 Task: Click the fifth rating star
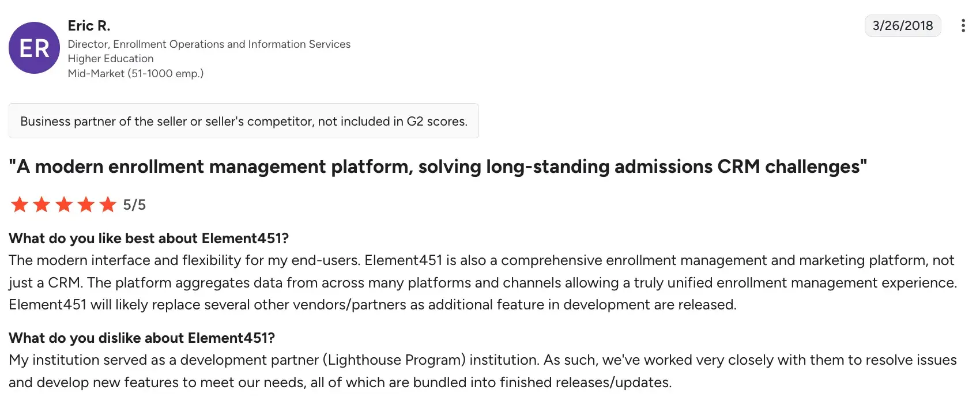(x=108, y=205)
